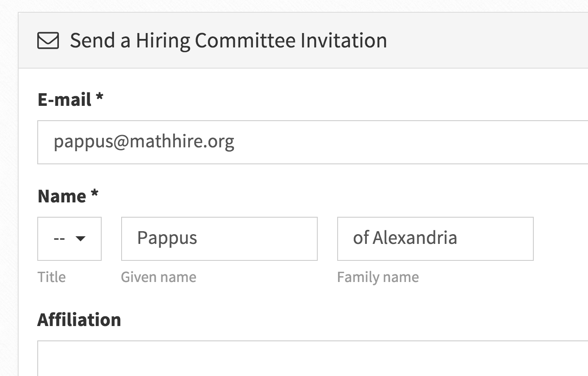Open the Title dropdown showing "--"
This screenshot has width=588, height=376.
69,239
